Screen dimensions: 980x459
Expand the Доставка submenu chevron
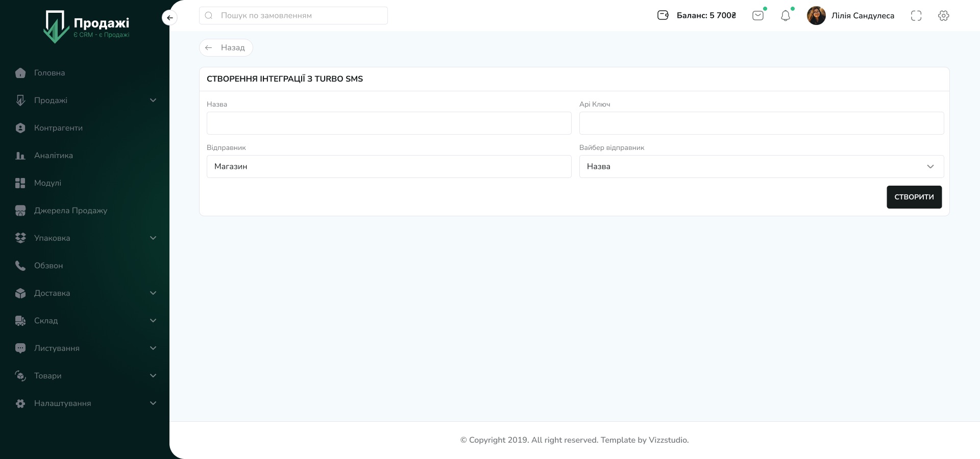153,293
